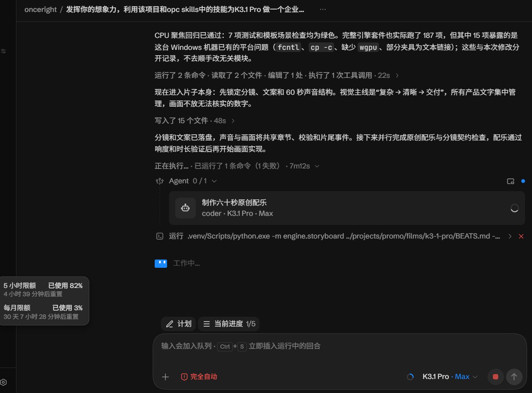The width and height of the screenshot is (532, 393).
Task: Open the 制作六十秒原创配乐 agent card
Action: pos(347,208)
